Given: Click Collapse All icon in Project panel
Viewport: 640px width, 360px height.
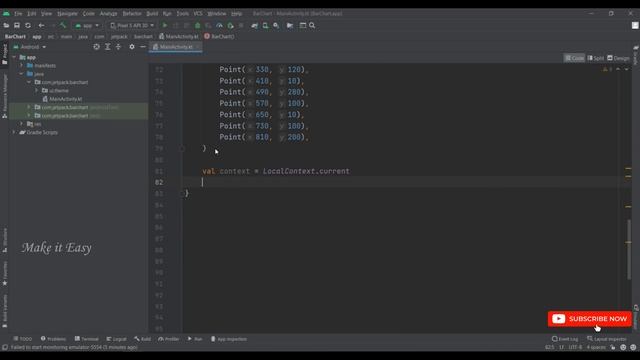Looking at the screenshot, I should [x=118, y=47].
